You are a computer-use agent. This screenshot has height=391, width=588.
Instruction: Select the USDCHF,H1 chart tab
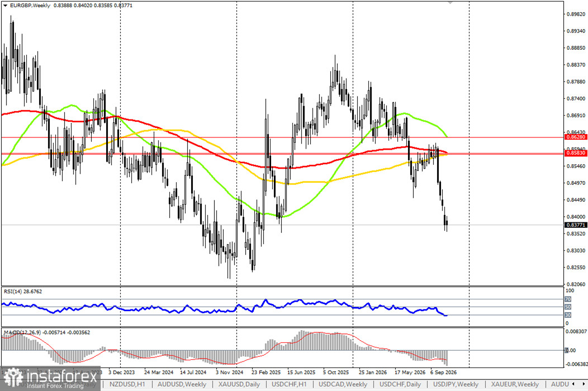[289, 384]
